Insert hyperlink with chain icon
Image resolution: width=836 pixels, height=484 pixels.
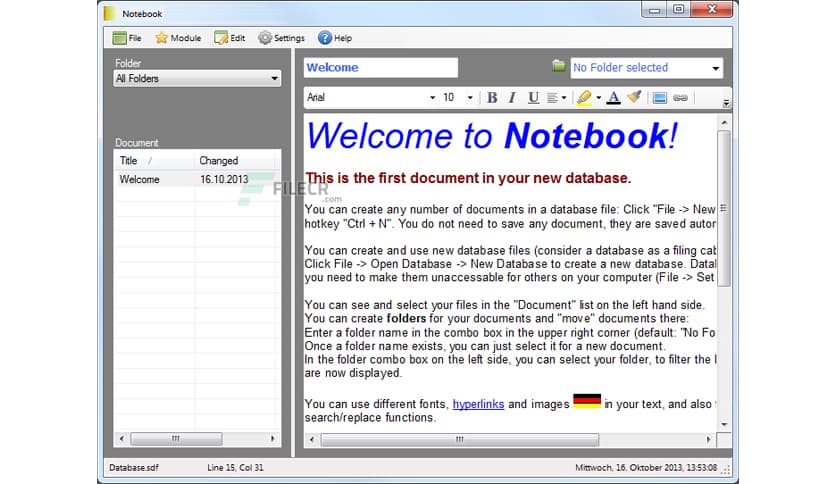pos(680,98)
